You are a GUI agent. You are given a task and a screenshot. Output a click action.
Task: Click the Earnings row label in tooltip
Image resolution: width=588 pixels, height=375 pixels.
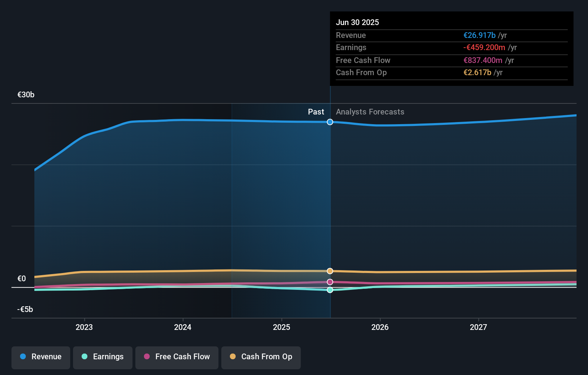point(351,47)
